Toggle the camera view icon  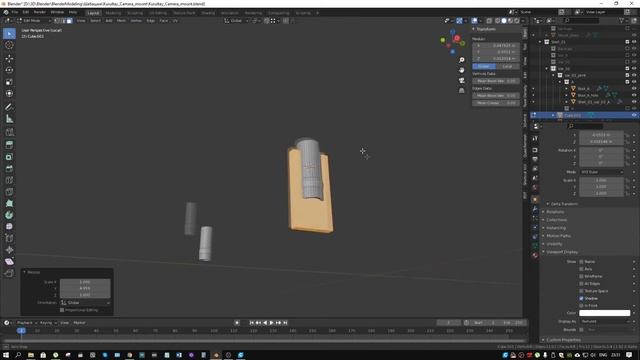462,80
